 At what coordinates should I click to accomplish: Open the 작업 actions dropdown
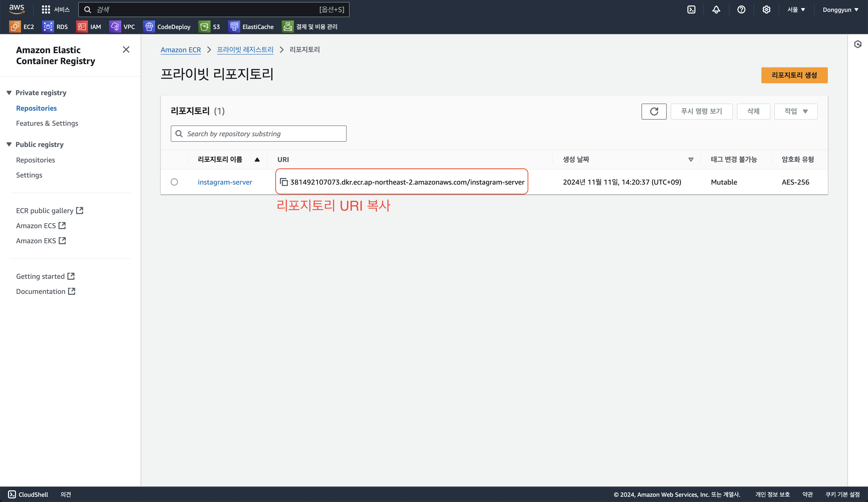coord(795,111)
